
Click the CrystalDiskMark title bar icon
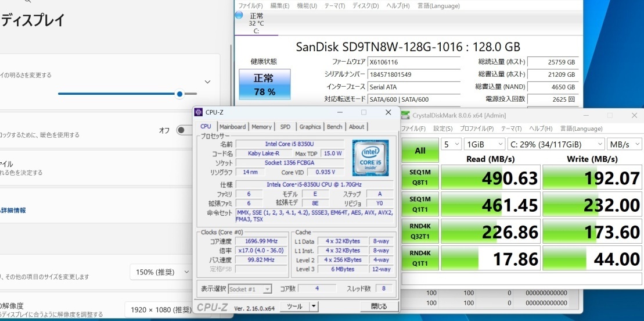(405, 115)
